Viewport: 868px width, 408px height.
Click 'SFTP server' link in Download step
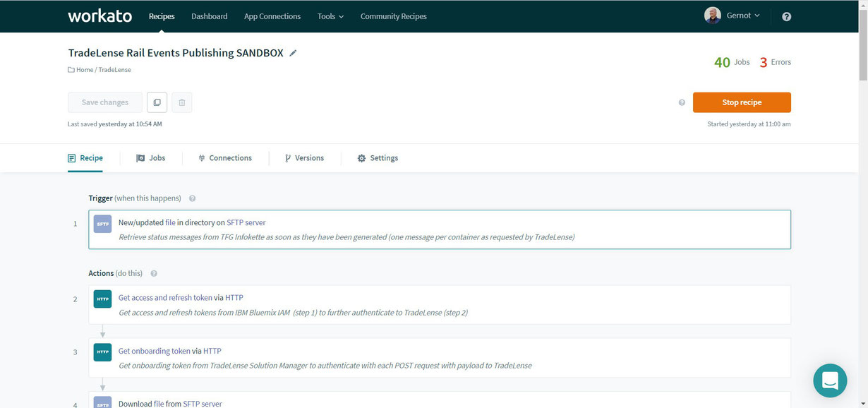203,404
